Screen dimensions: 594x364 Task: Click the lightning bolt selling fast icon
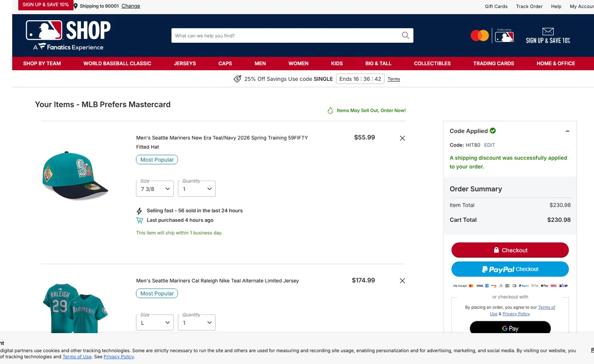tap(139, 211)
